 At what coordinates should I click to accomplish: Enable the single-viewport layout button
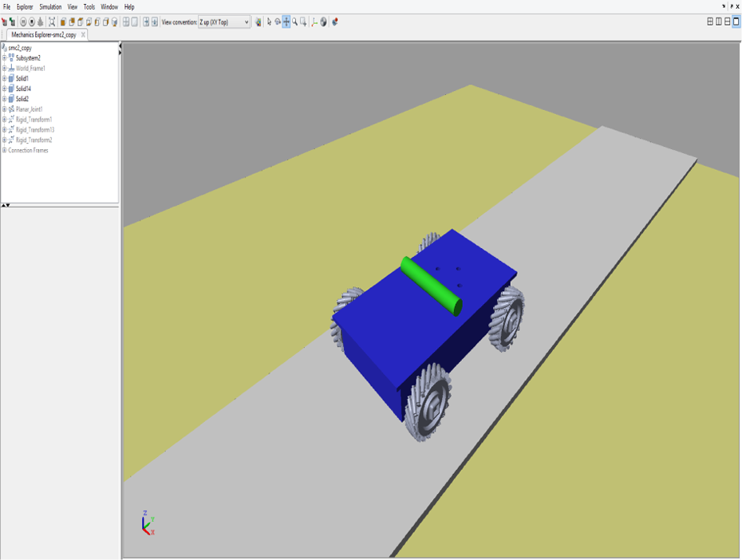point(736,22)
